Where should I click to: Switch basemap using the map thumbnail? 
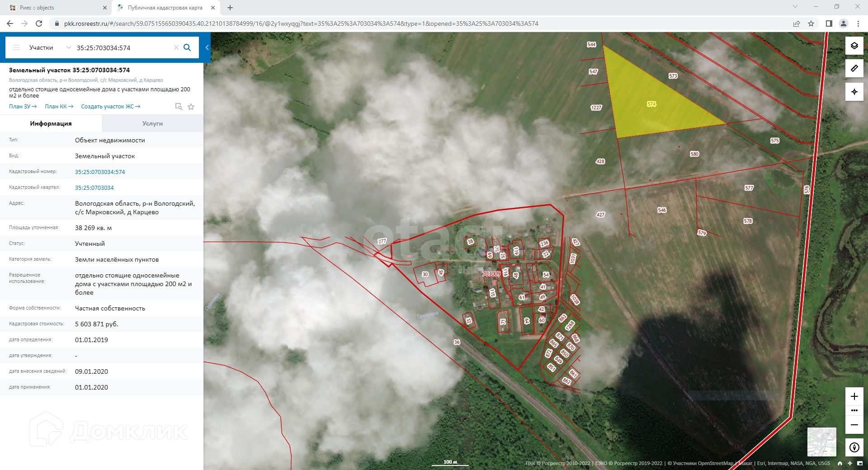[x=822, y=442]
